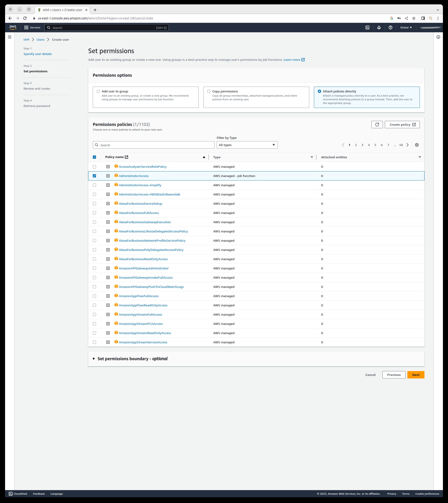This screenshot has height=503, width=448.
Task: Click the AdministratorAccess policy cube icon
Action: (x=116, y=175)
